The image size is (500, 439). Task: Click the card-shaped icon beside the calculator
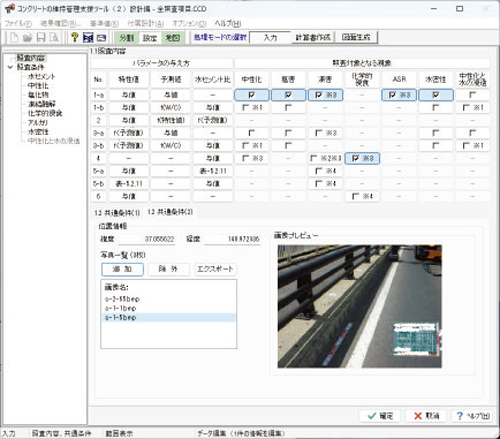(101, 38)
